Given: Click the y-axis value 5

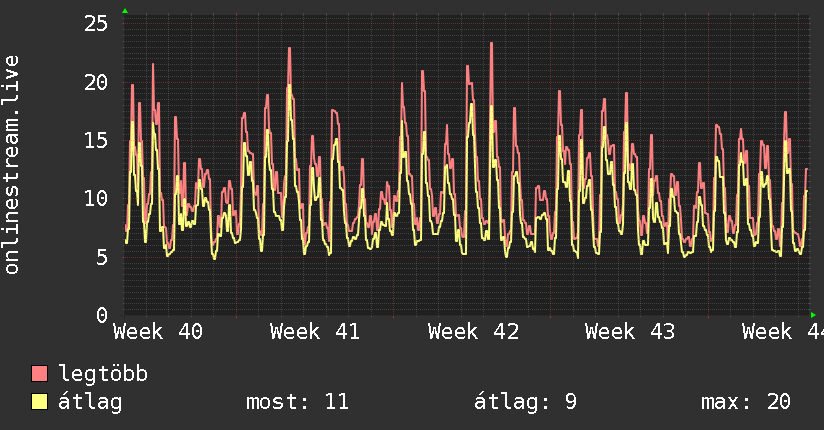Looking at the screenshot, I should [x=102, y=257].
